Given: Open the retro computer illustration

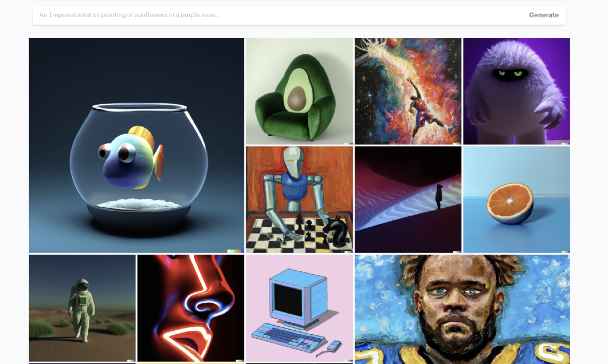Looking at the screenshot, I should pyautogui.click(x=299, y=308).
